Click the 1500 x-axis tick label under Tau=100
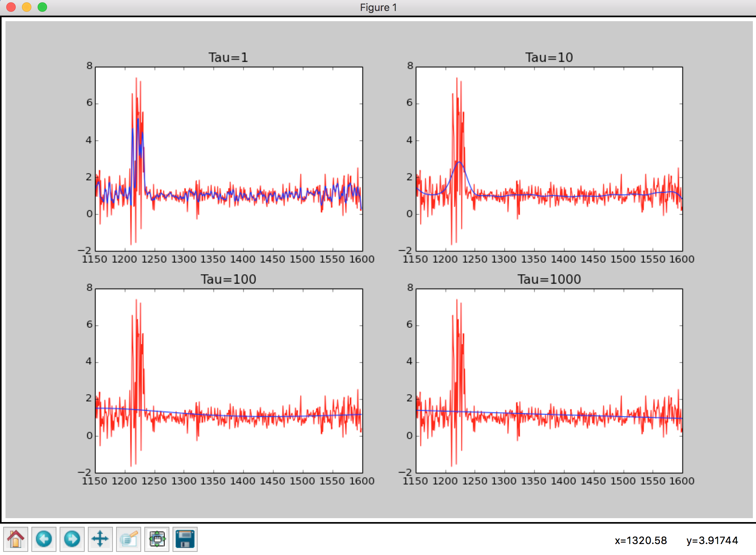Image resolution: width=756 pixels, height=555 pixels. [302, 481]
